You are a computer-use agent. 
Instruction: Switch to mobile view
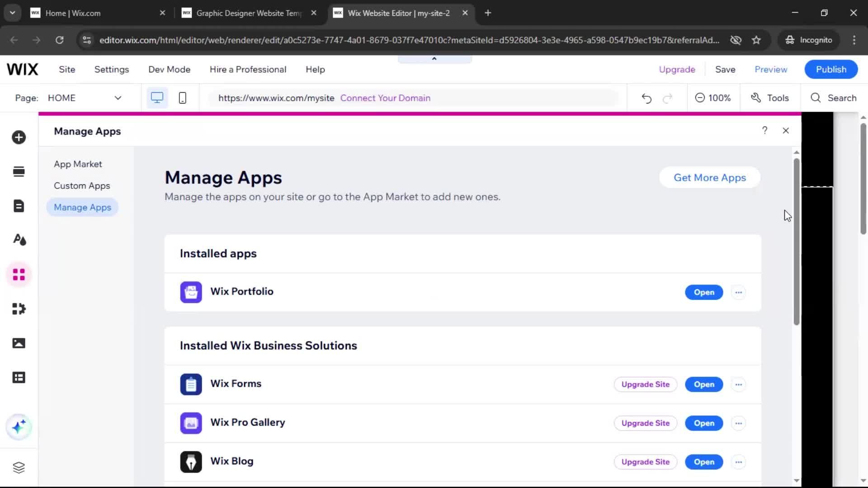coord(182,98)
